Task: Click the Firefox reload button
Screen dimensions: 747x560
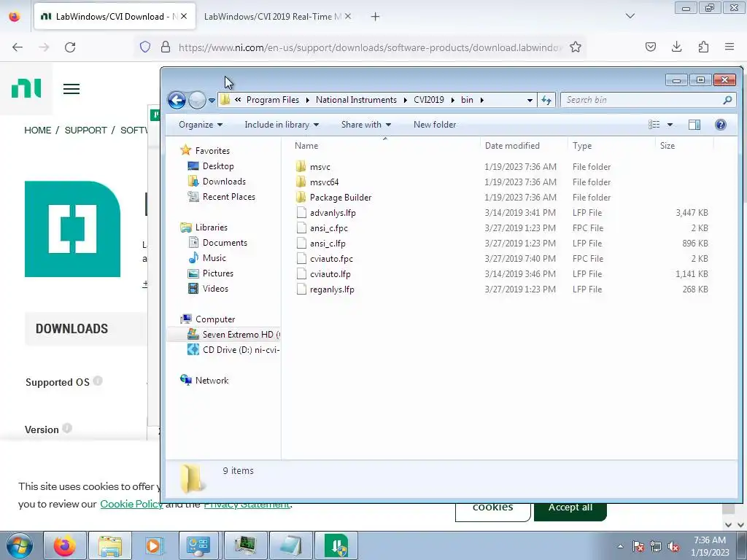Action: click(x=70, y=47)
